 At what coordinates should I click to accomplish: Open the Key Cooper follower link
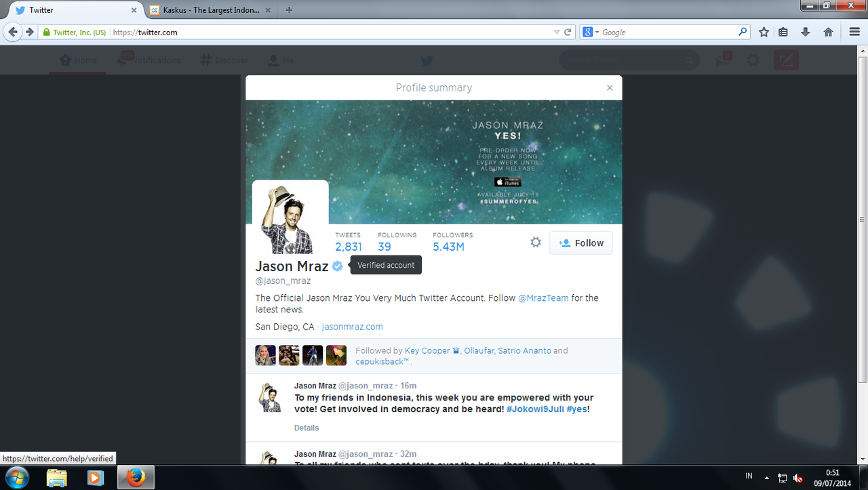click(433, 350)
